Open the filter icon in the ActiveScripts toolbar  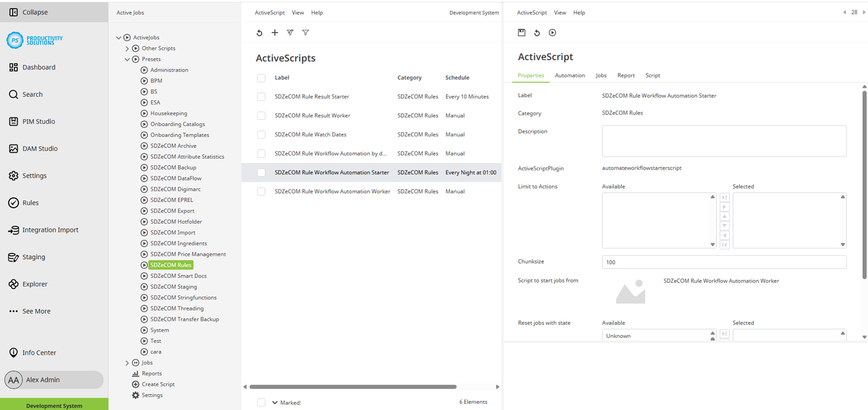305,33
